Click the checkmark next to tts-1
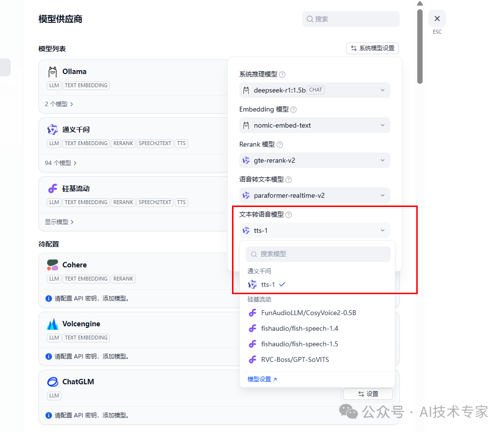Screen dimensions: 504x432 [x=282, y=284]
